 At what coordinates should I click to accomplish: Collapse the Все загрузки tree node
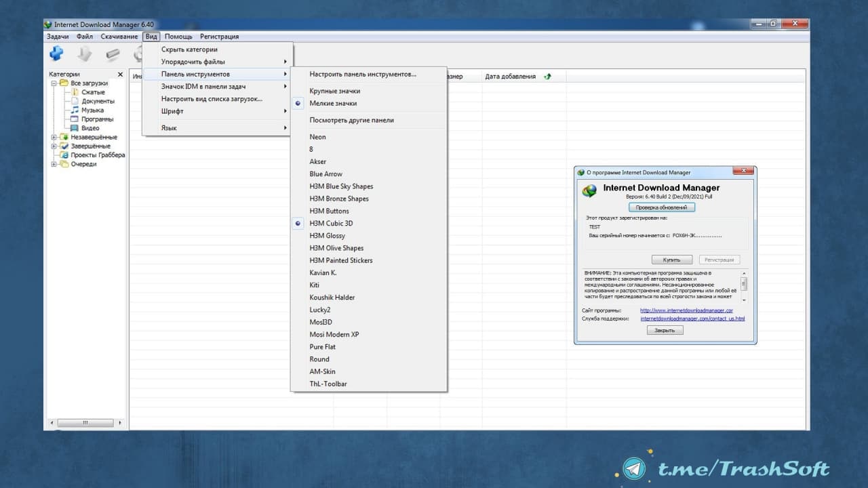pos(54,83)
